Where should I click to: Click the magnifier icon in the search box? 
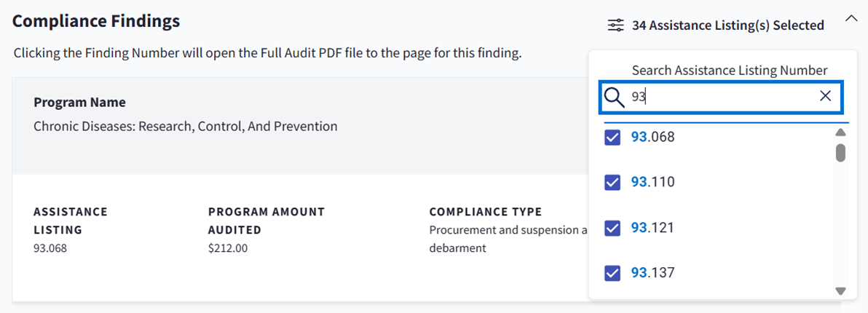click(x=615, y=97)
